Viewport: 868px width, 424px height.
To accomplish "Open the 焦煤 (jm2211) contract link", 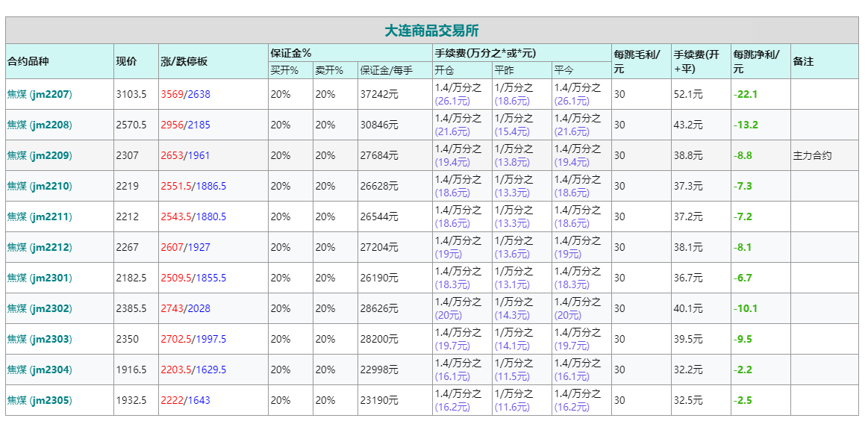I will [40, 216].
